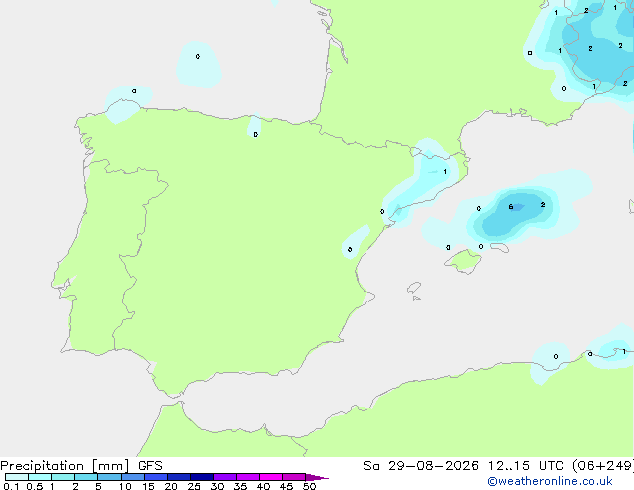Select the 45–50 mm legend swatch
The image size is (634, 490).
tap(294, 477)
